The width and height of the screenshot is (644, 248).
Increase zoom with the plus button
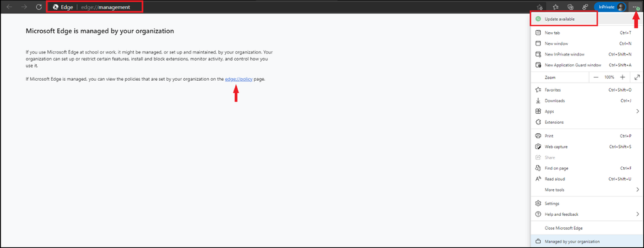point(623,77)
